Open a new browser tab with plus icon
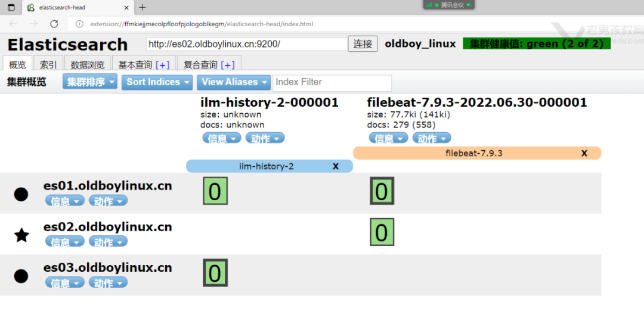Image resolution: width=644 pixels, height=317 pixels. click(142, 8)
